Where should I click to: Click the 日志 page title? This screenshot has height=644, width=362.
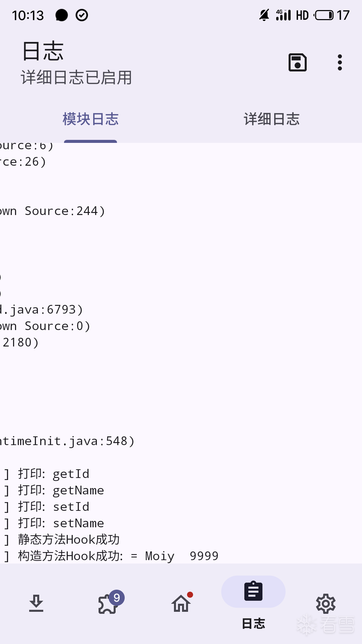(x=43, y=51)
